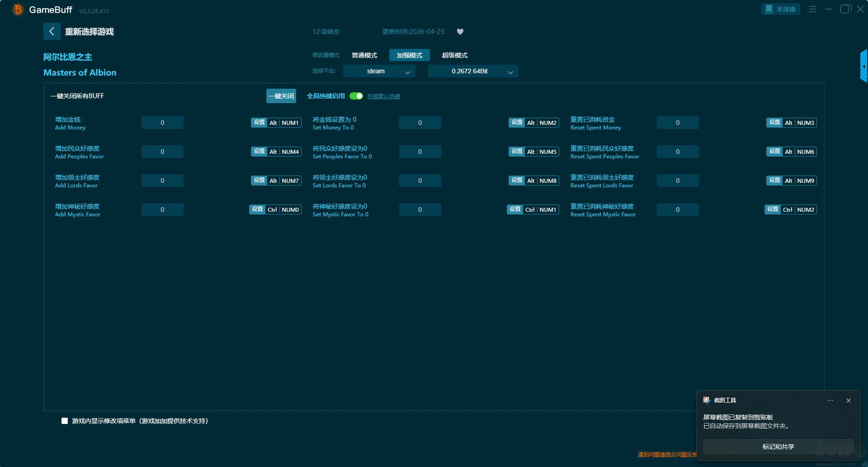Dismiss the 截图工具 notification
The image size is (868, 467).
pos(849,400)
